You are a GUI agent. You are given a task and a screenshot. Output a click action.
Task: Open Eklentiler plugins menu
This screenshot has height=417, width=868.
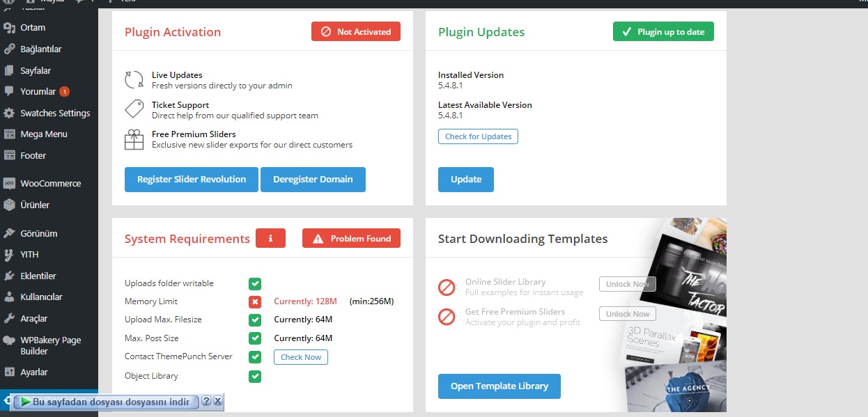click(49, 276)
